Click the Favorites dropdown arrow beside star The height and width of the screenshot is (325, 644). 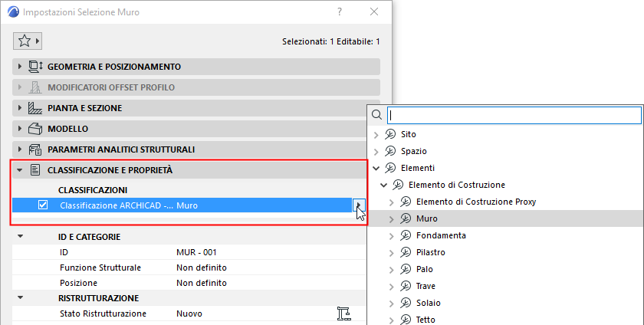tap(38, 41)
